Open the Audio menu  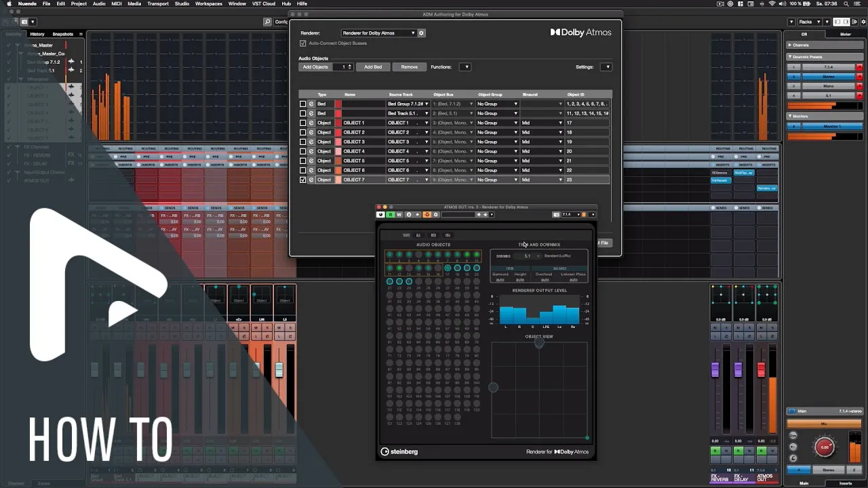point(99,3)
